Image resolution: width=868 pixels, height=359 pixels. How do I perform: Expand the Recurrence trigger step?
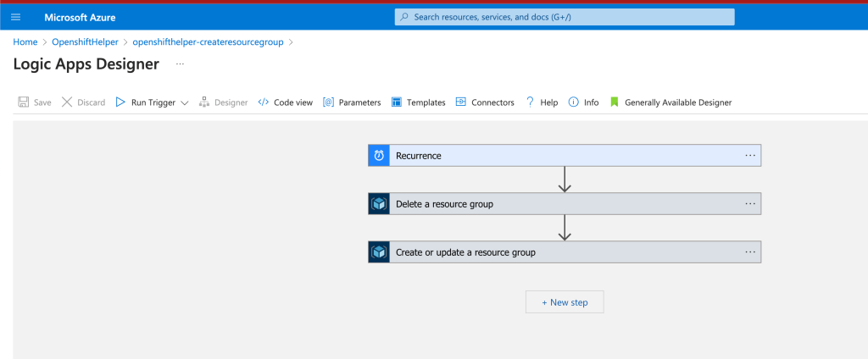[x=565, y=156]
